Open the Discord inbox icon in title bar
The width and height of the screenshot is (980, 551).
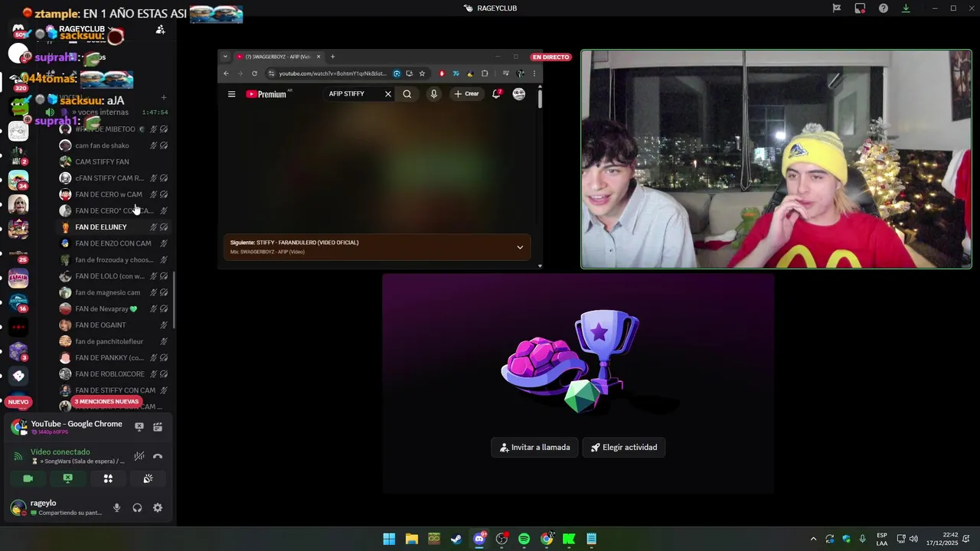[x=860, y=8]
